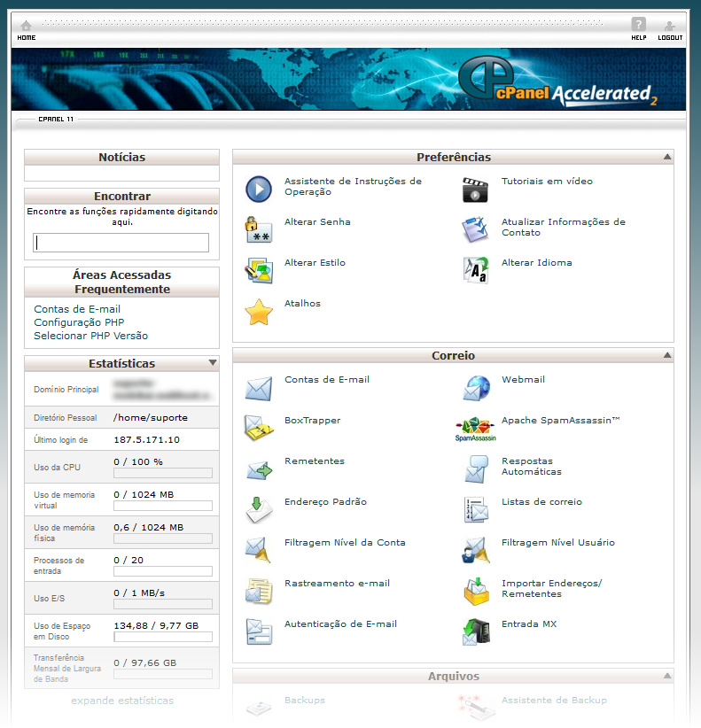
Task: Collapse the Estatísticas panel arrow
Action: (x=212, y=363)
